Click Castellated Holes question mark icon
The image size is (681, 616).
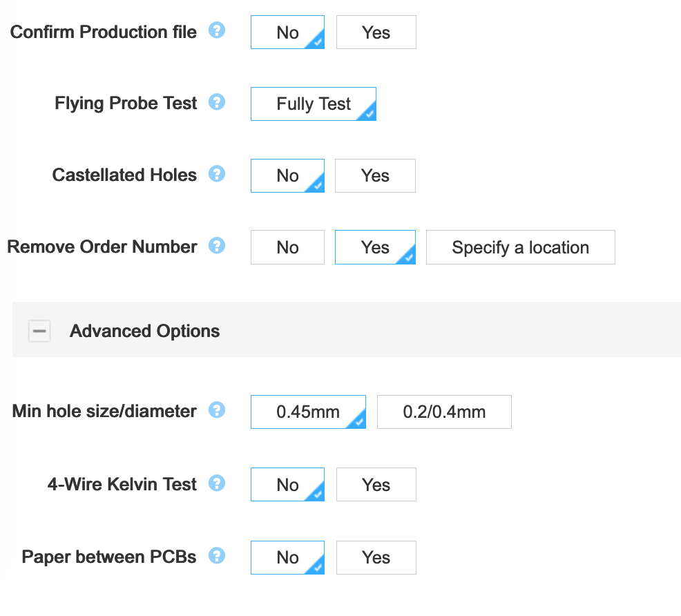pos(217,173)
